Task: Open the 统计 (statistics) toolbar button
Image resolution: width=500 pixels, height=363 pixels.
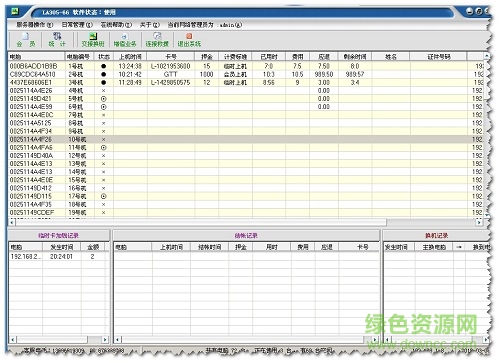Action: pos(57,40)
